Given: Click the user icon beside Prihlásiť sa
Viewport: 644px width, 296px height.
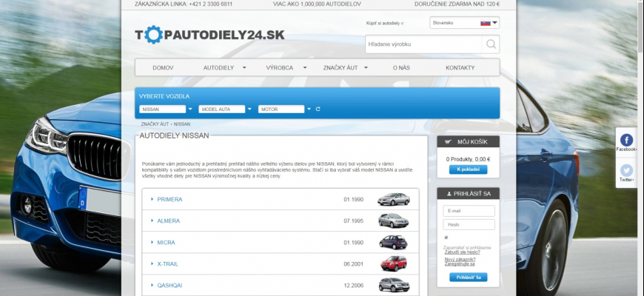Looking at the screenshot, I should tap(449, 194).
